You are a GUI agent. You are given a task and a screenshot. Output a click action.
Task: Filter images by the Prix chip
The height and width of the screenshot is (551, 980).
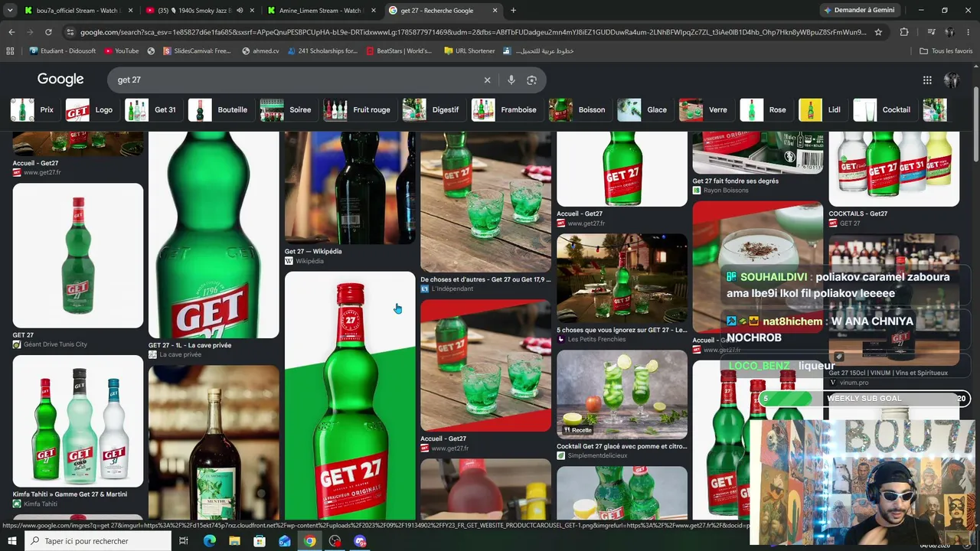tap(33, 109)
